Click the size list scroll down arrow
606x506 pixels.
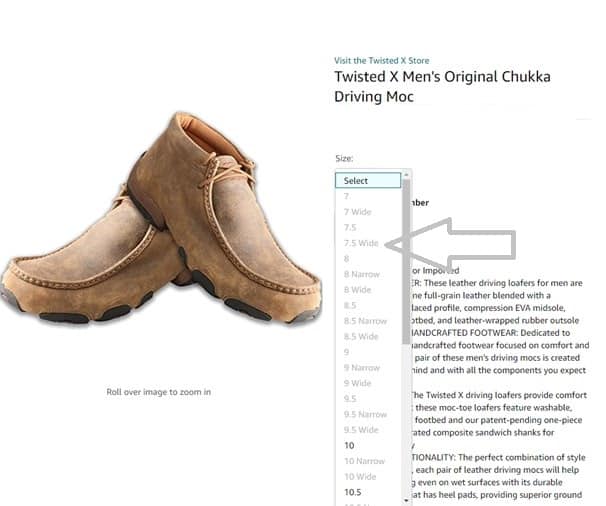click(406, 501)
